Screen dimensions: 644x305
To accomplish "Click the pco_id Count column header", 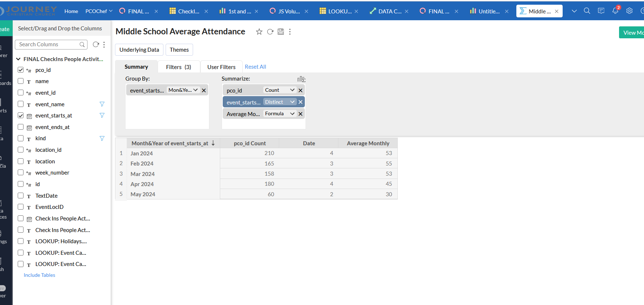I will 250,143.
